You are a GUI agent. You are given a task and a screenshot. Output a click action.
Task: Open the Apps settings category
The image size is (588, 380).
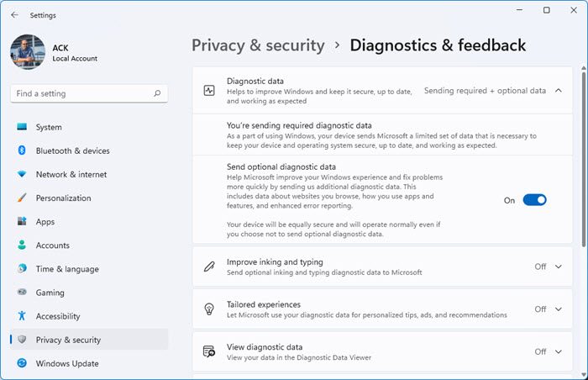[x=45, y=222]
